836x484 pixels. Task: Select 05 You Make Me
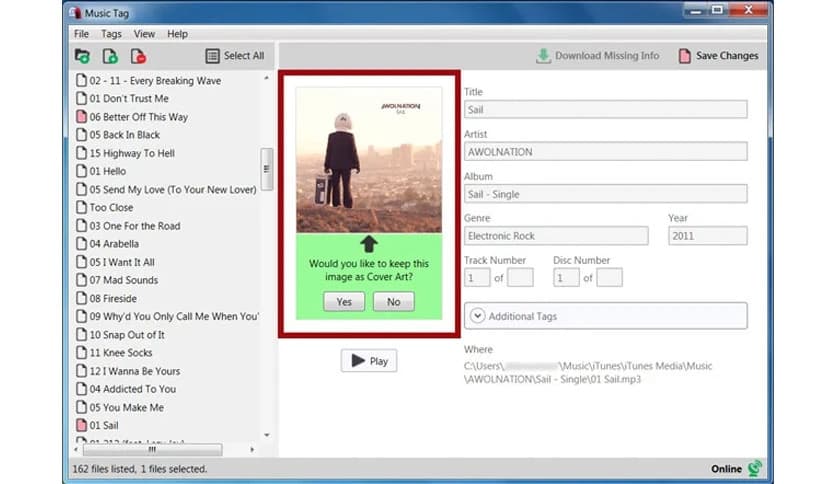pyautogui.click(x=127, y=407)
